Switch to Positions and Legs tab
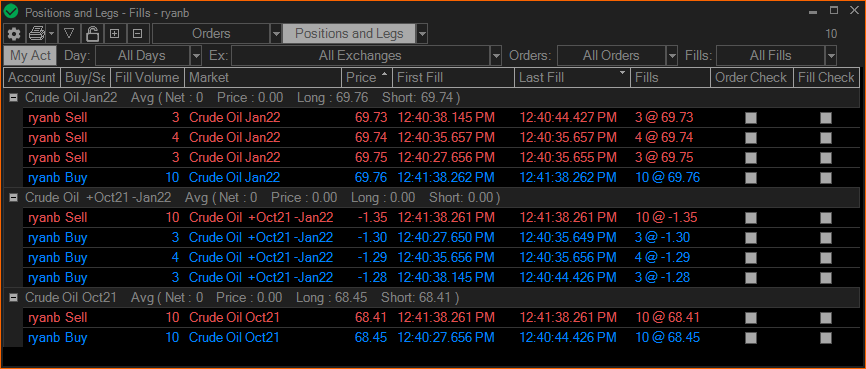Viewport: 866px width, 369px height. [349, 34]
